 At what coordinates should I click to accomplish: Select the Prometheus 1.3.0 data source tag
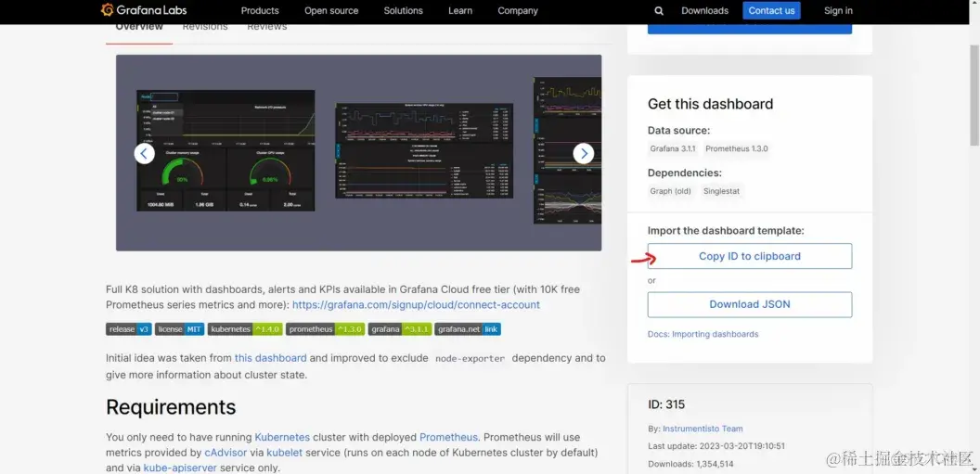[x=736, y=148]
